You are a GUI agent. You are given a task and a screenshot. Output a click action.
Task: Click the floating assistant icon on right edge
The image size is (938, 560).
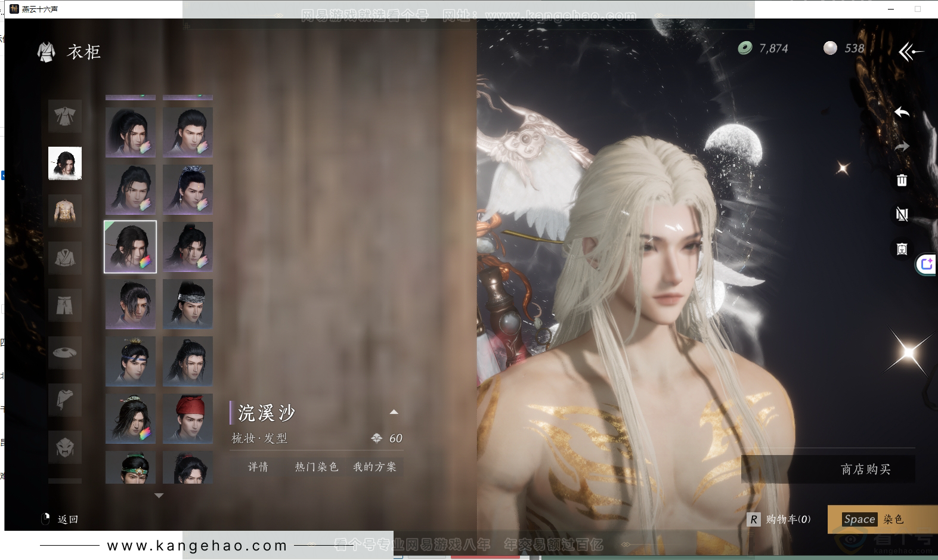pyautogui.click(x=927, y=264)
